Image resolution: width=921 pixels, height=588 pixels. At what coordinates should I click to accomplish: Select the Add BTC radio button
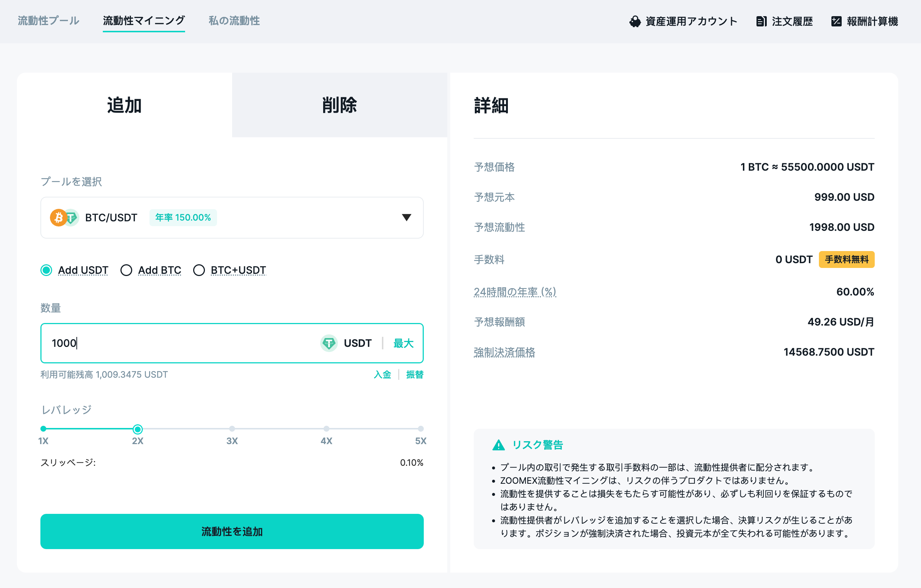[126, 270]
